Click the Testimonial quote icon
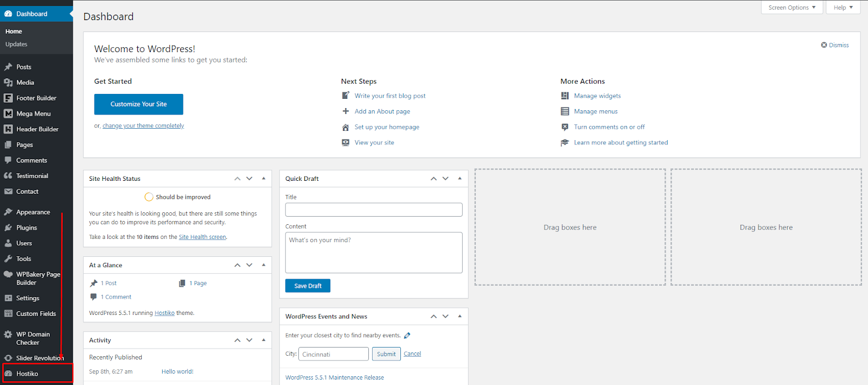868x385 pixels. (x=8, y=176)
